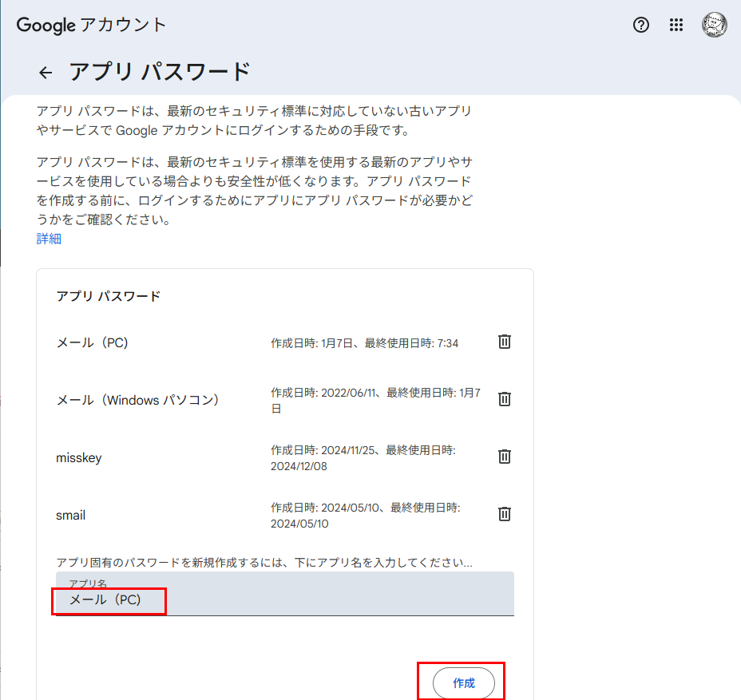Open the Google Account help icon
741x700 pixels.
[640, 25]
